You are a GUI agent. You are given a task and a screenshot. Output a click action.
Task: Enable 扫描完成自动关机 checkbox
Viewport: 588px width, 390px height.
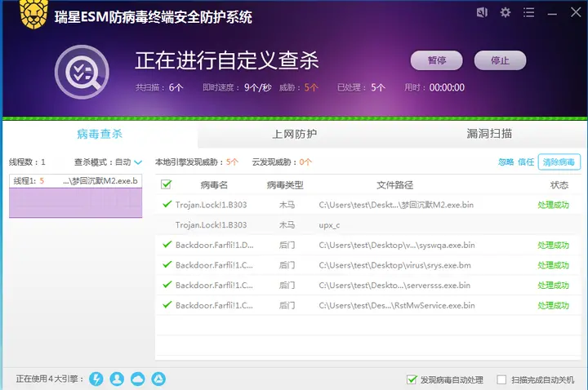(x=501, y=379)
